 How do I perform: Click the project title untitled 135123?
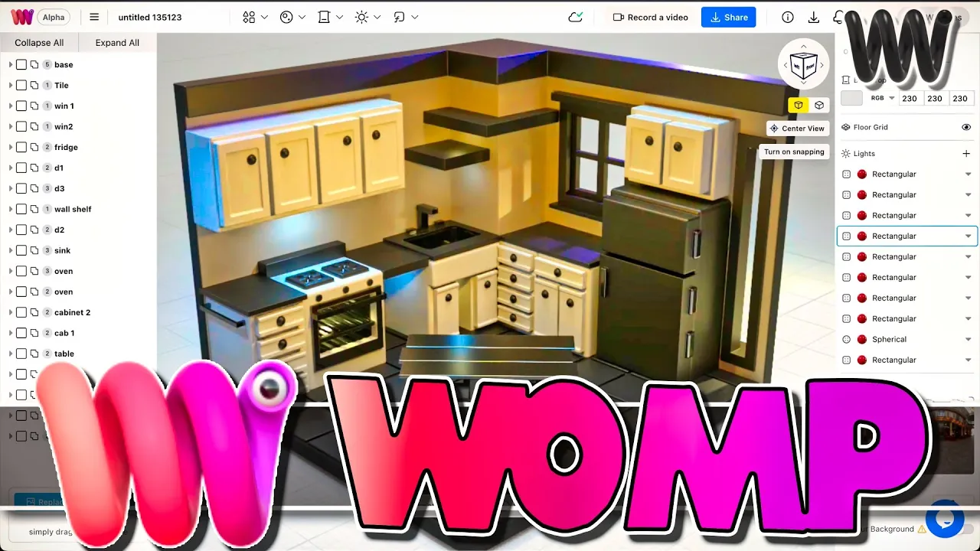[x=150, y=17]
